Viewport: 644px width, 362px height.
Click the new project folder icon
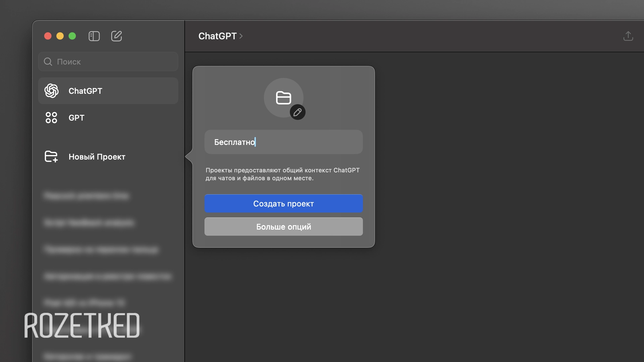point(51,156)
